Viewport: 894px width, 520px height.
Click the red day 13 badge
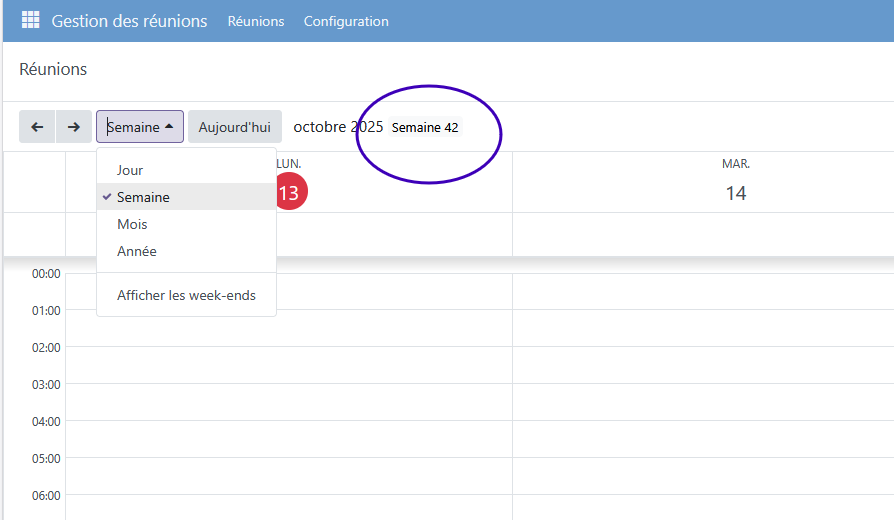click(x=288, y=193)
